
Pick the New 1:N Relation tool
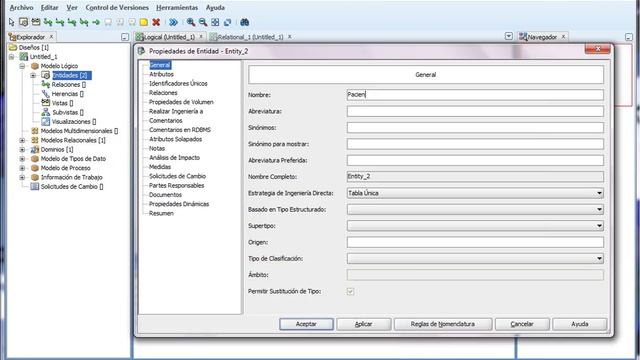coord(60,22)
